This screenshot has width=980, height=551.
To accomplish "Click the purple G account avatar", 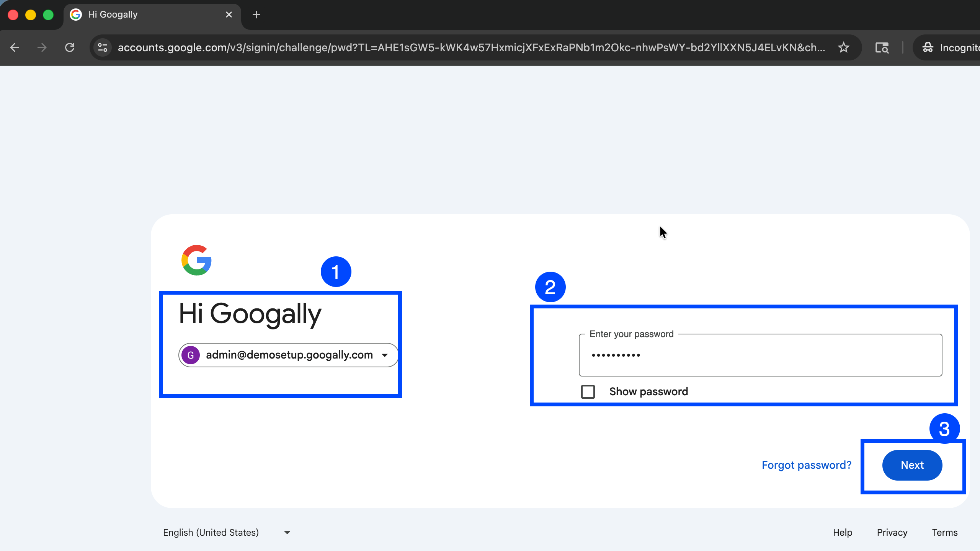I will pos(190,355).
